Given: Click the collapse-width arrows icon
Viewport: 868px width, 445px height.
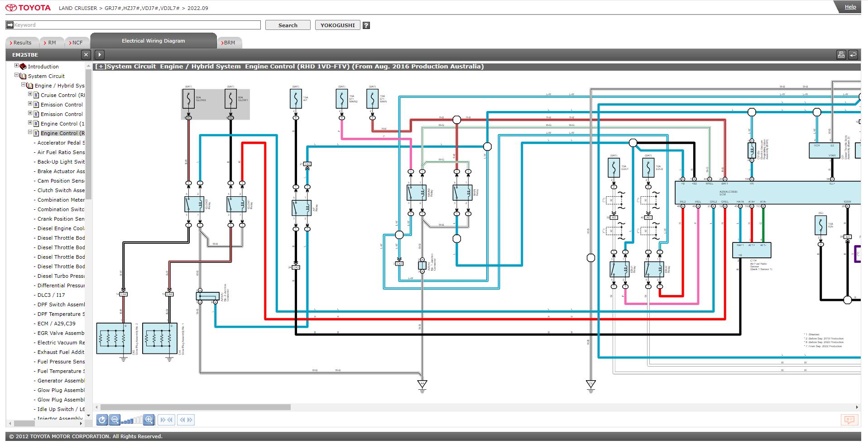Looking at the screenshot, I should [x=166, y=420].
